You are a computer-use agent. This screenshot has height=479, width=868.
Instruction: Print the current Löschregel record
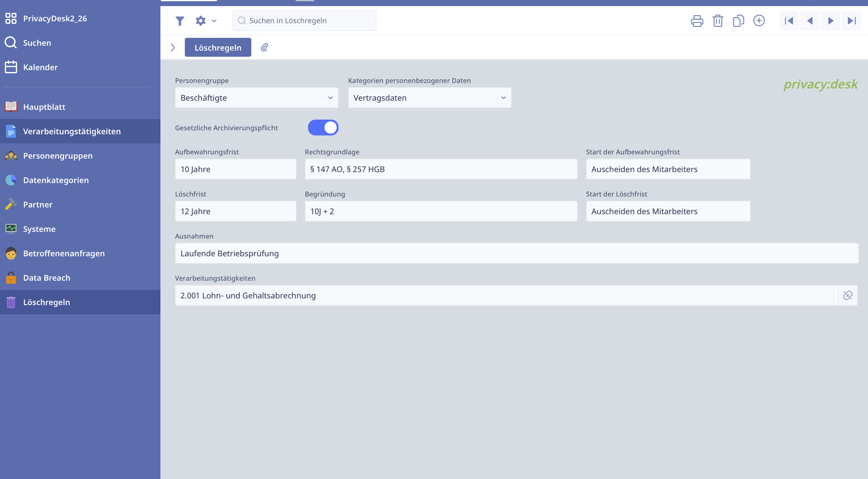click(x=697, y=21)
